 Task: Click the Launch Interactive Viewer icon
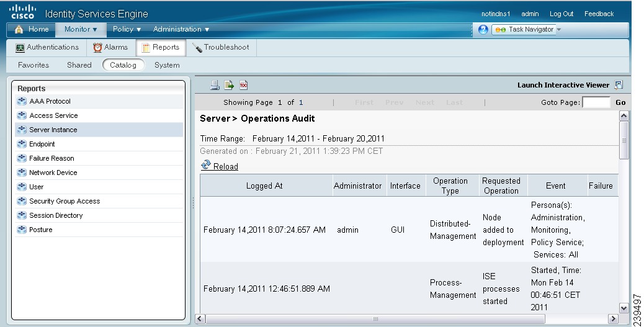point(619,84)
